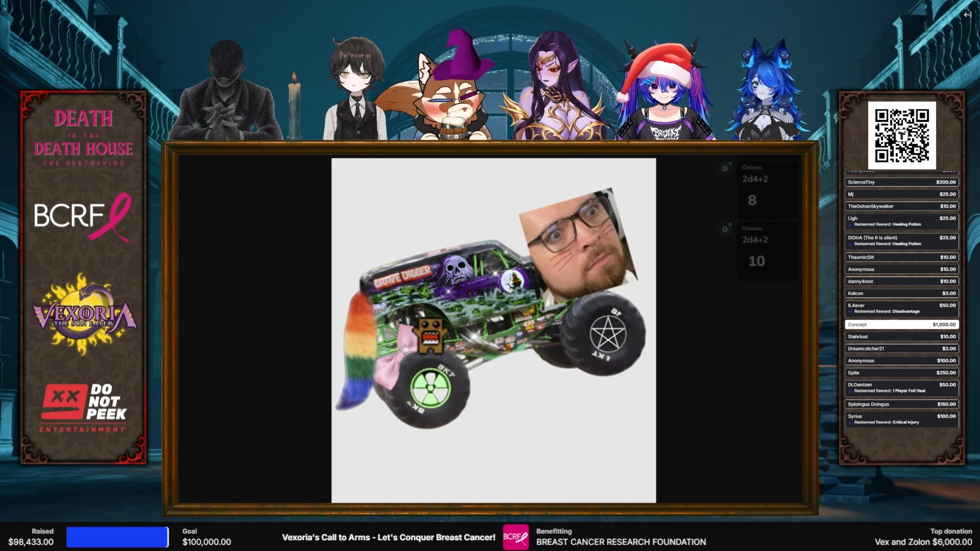This screenshot has height=551, width=980.
Task: Click the star icon under Ligh's donation
Action: [x=850, y=225]
